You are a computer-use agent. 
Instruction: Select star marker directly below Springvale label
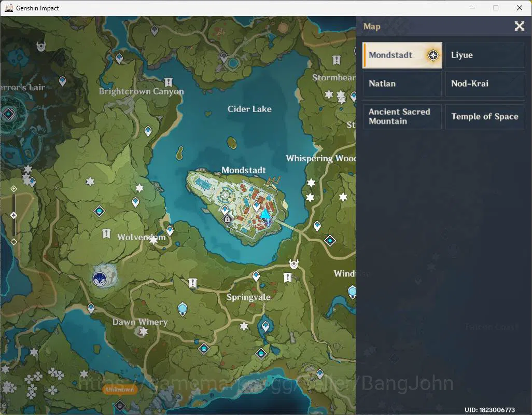click(244, 326)
